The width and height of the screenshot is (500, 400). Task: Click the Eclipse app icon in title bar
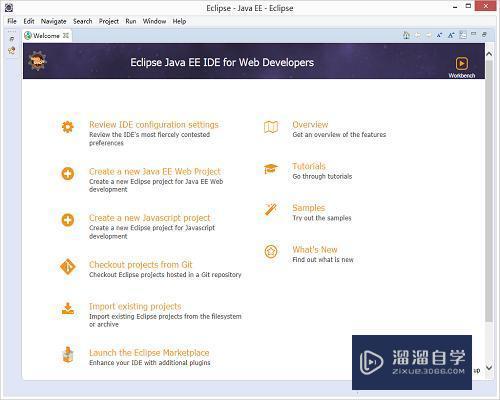point(9,7)
